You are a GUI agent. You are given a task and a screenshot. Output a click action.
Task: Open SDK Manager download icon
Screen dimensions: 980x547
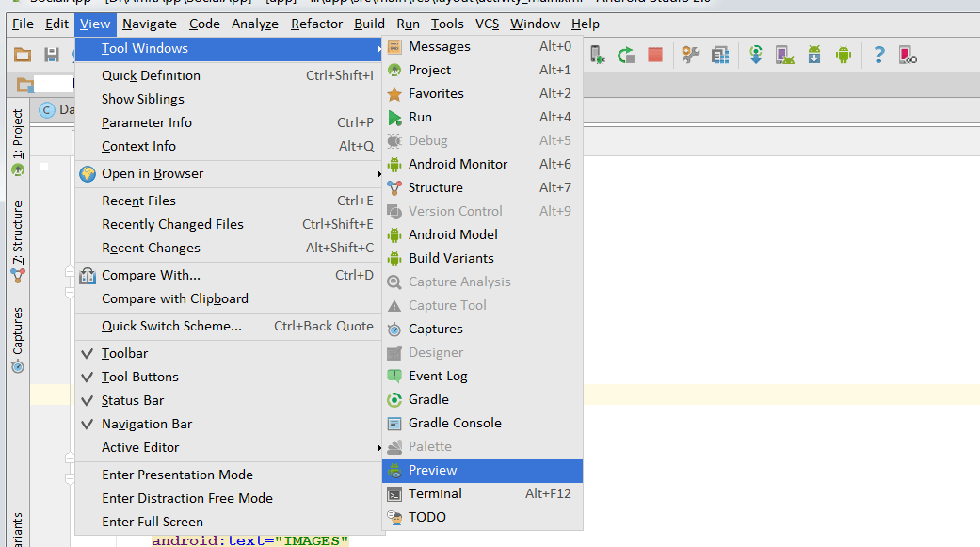813,55
